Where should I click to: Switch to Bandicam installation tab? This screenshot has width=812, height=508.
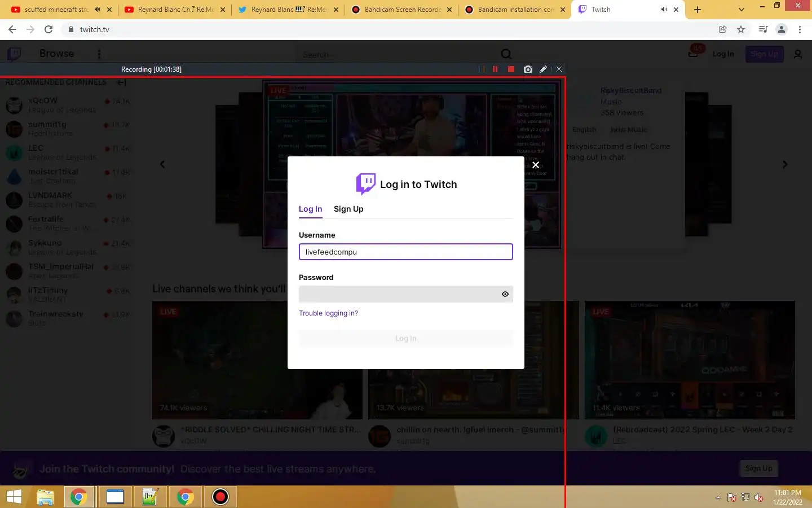515,10
